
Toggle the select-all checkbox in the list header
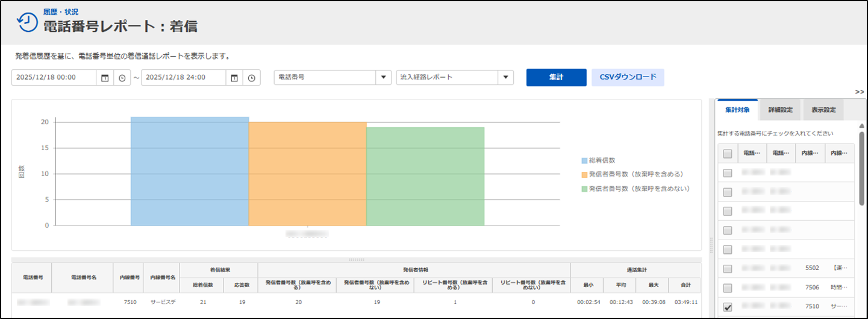[728, 154]
